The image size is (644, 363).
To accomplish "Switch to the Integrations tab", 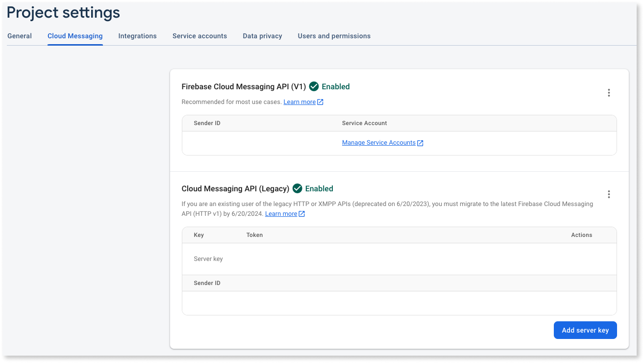I will click(x=137, y=36).
